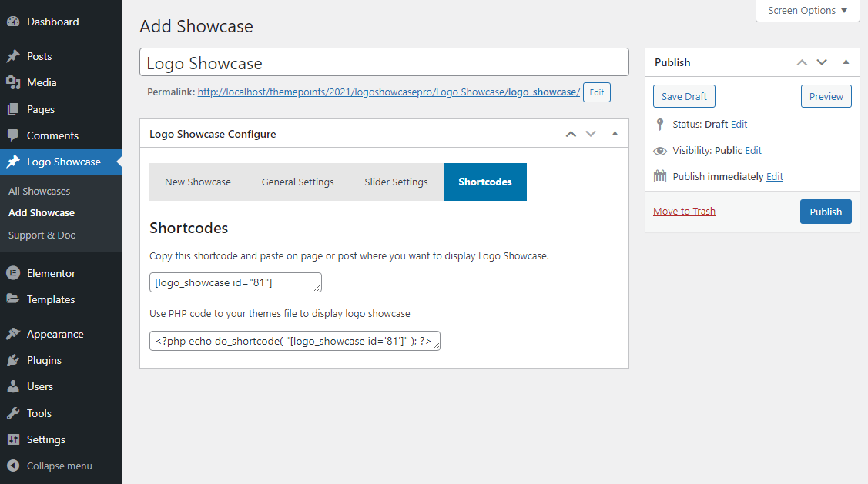Viewport: 868px width, 484px height.
Task: Click the Settings sliders icon
Action: (13, 439)
